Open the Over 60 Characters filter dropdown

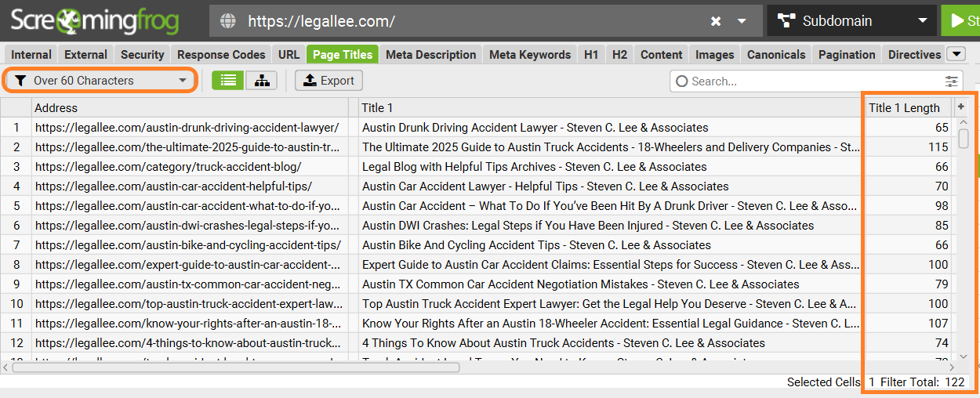[101, 80]
